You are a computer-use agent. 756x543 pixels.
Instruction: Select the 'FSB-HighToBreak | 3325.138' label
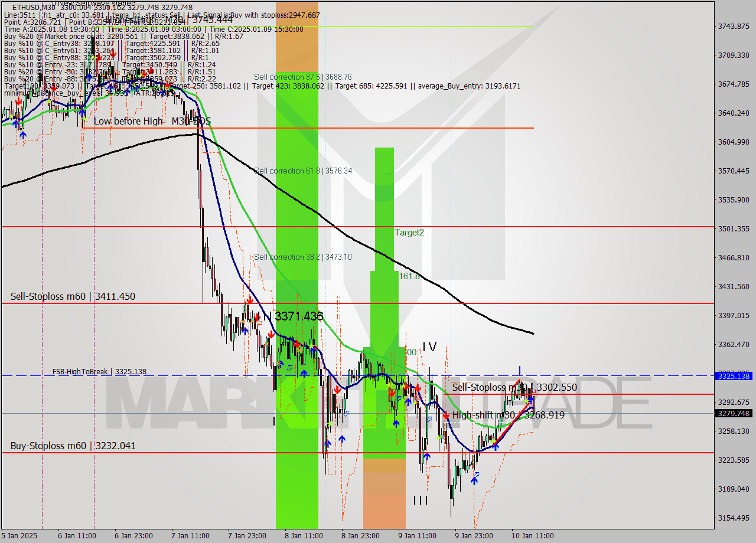tap(99, 372)
